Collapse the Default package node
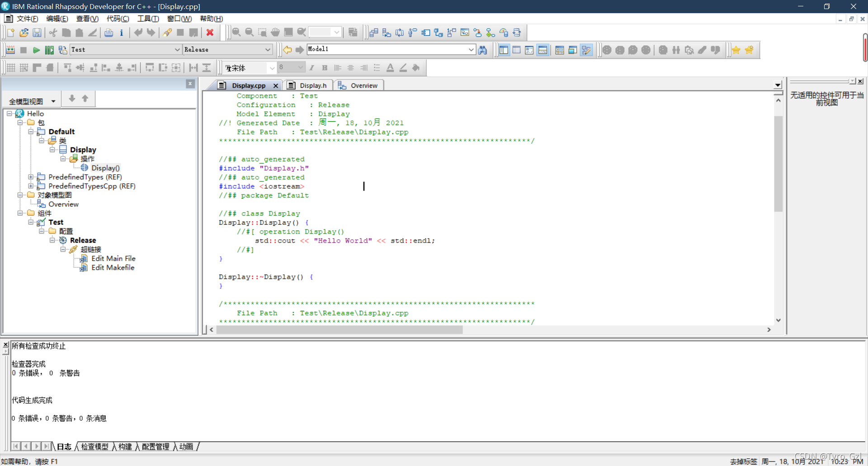This screenshot has width=868, height=466. pos(31,132)
